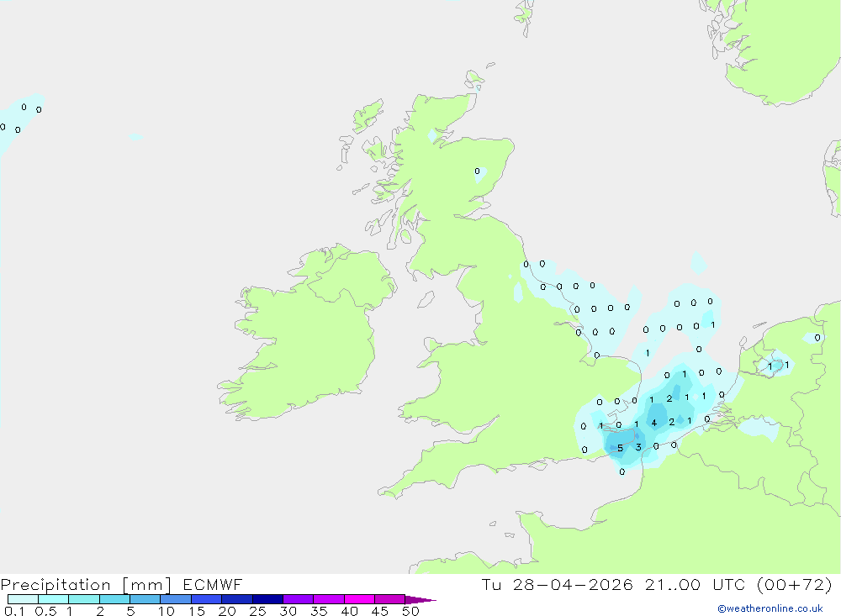Click the '21..00 UTC' time text
The image size is (841, 616).
[696, 584]
